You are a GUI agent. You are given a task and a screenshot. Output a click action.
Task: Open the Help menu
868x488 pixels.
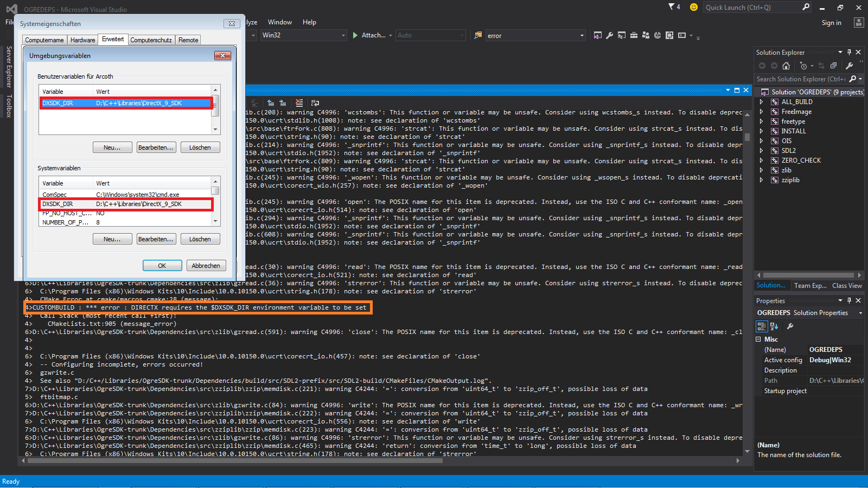309,22
